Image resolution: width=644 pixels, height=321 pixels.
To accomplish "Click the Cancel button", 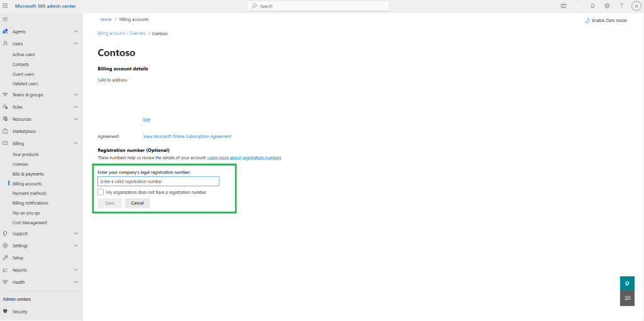I will coord(137,203).
